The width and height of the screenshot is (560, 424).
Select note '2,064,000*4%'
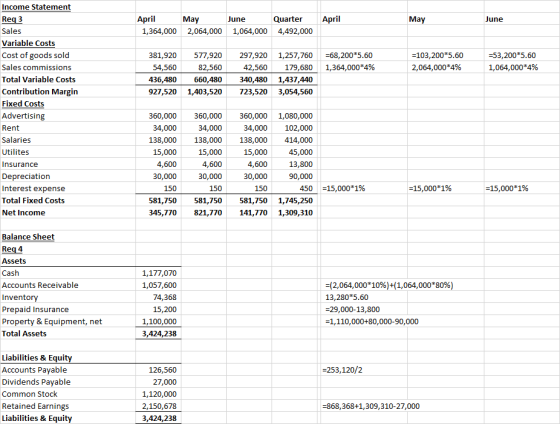pos(436,68)
